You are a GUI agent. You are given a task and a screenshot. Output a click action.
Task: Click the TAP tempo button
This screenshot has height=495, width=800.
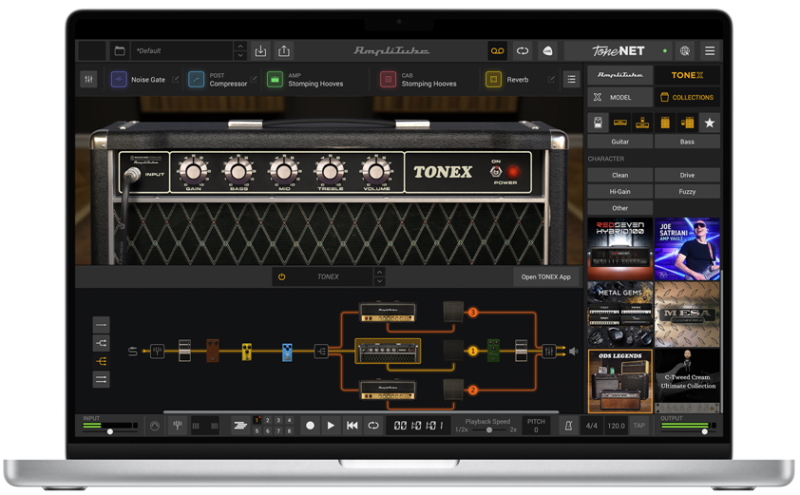point(639,426)
